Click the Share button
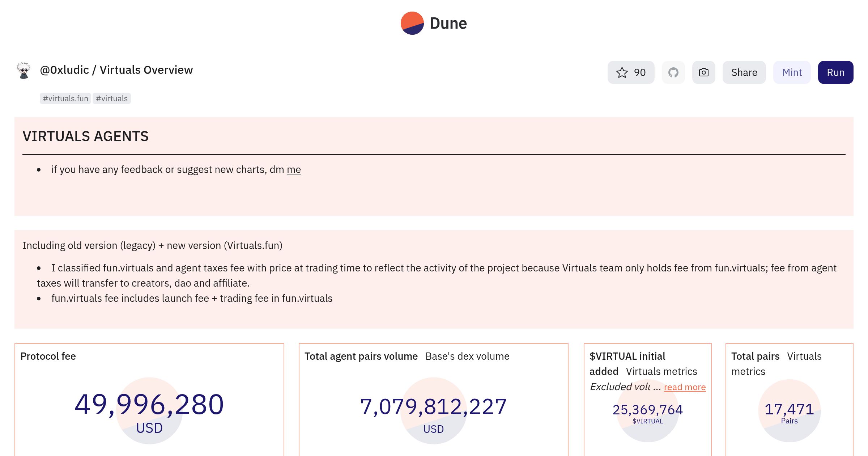The height and width of the screenshot is (456, 868). 744,72
